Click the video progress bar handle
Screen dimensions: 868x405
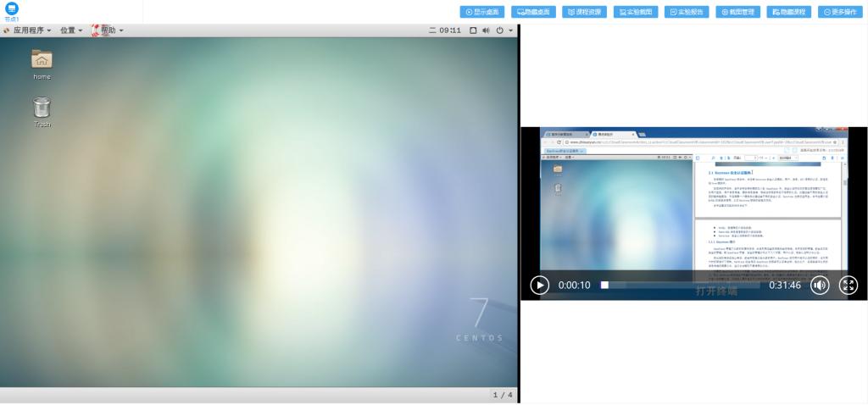[604, 286]
